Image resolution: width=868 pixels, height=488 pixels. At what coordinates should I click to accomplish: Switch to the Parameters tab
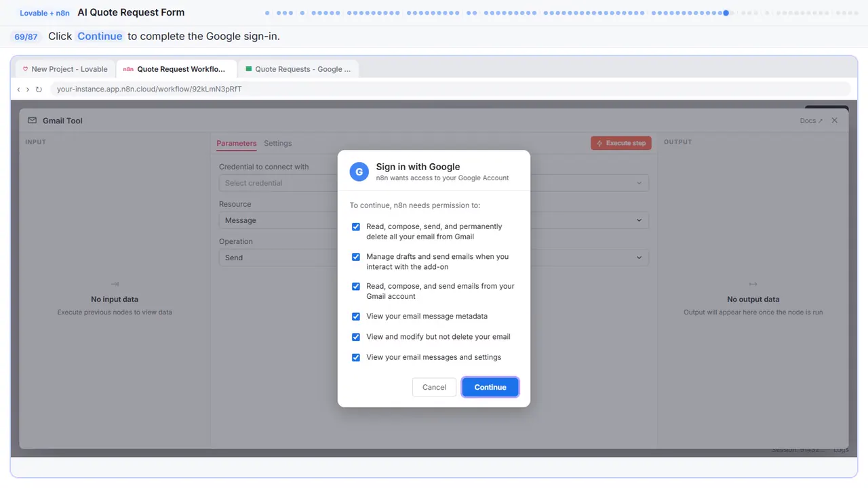pos(236,144)
